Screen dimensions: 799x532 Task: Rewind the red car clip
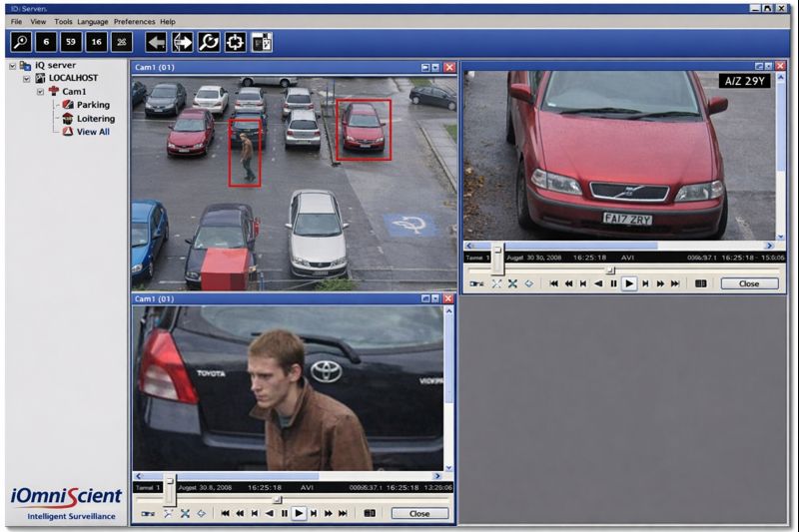(x=568, y=283)
